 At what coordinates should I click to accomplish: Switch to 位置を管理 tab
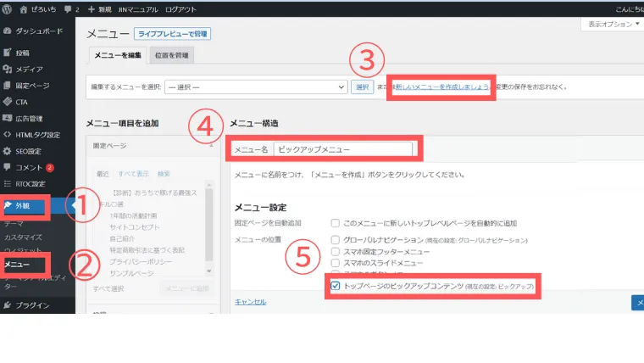(x=172, y=55)
